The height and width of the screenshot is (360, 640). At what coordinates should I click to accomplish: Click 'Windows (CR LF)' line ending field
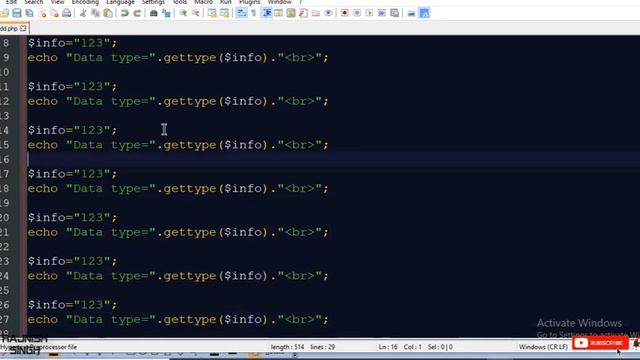tap(543, 347)
